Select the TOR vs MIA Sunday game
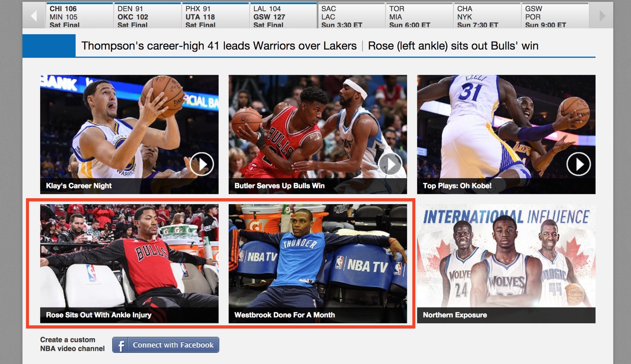The height and width of the screenshot is (364, 631). click(419, 16)
